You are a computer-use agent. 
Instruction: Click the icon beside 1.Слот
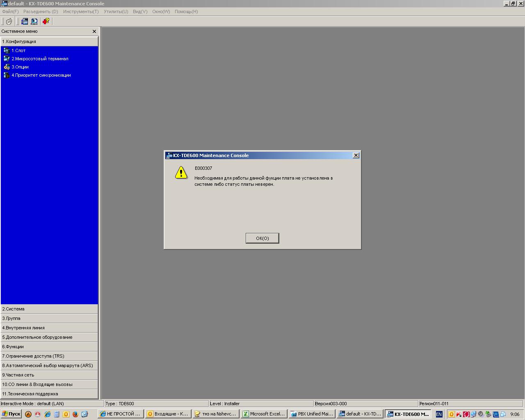[x=7, y=50]
